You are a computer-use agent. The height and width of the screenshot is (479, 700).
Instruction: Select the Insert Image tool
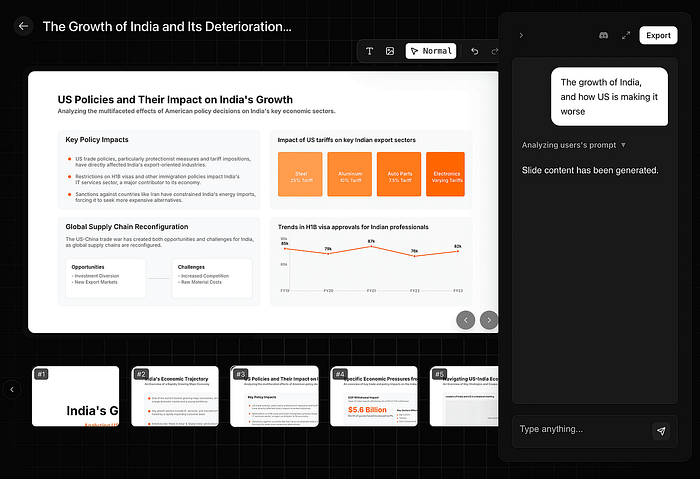(x=390, y=51)
